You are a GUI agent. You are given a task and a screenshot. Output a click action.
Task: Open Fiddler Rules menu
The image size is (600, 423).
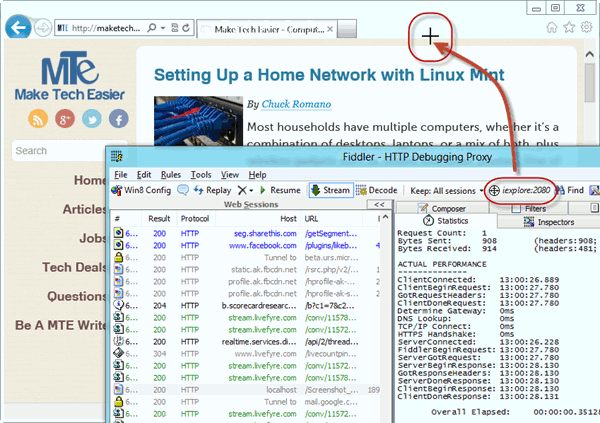coord(171,175)
